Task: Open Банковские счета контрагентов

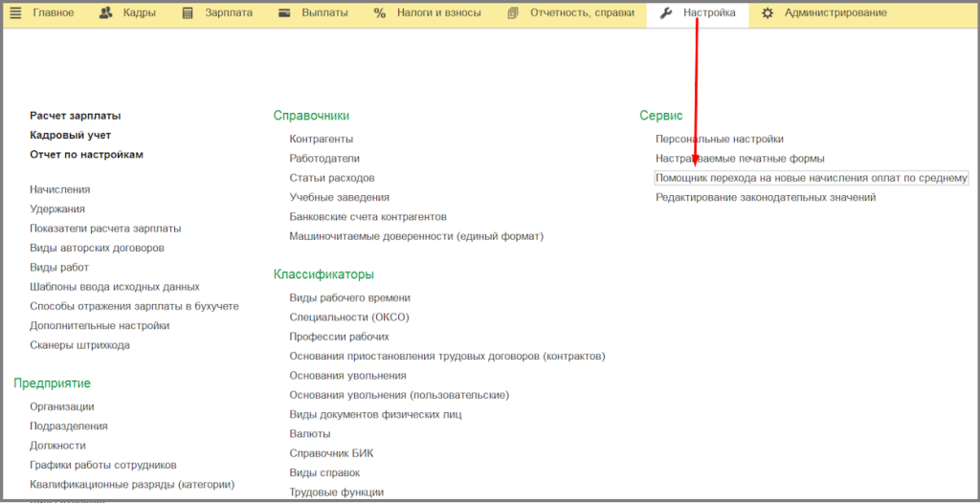Action: coord(368,217)
